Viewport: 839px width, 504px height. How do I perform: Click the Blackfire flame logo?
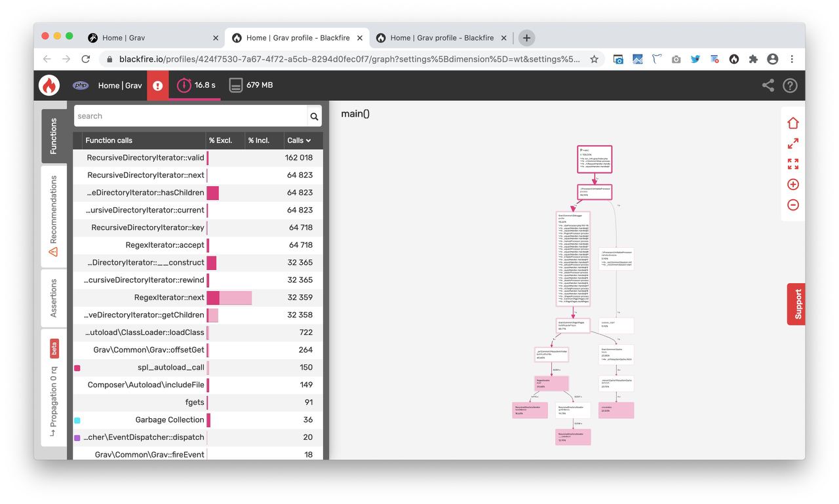tap(49, 85)
